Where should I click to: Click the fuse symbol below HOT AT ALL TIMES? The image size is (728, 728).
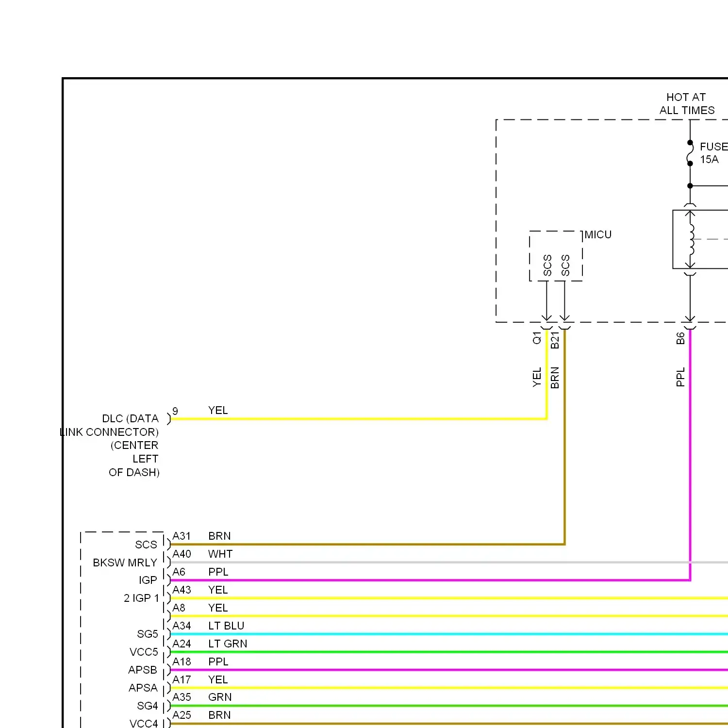(x=690, y=153)
